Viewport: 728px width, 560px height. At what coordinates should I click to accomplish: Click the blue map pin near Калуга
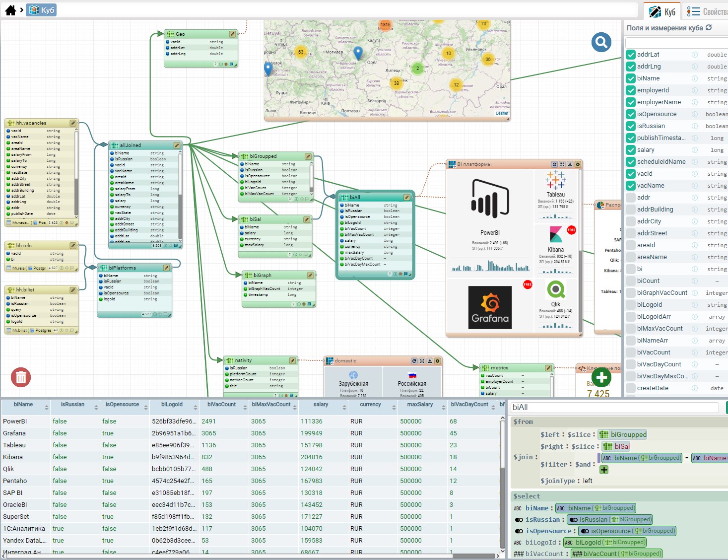[x=358, y=53]
